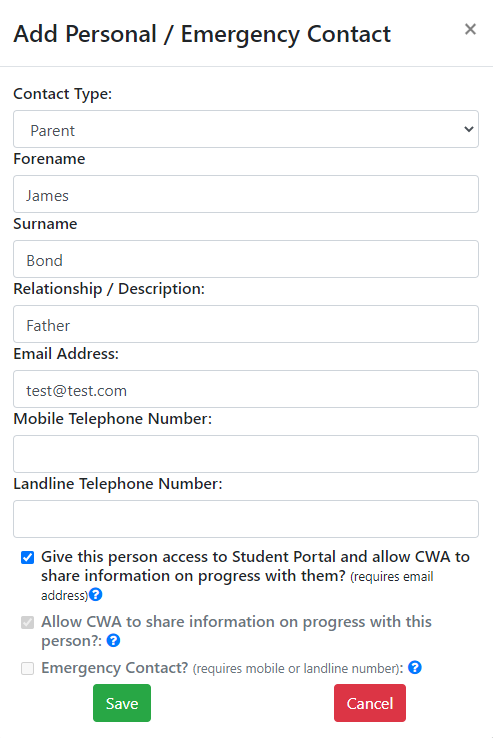Focus the Mobile Telephone Number field

coord(246,454)
